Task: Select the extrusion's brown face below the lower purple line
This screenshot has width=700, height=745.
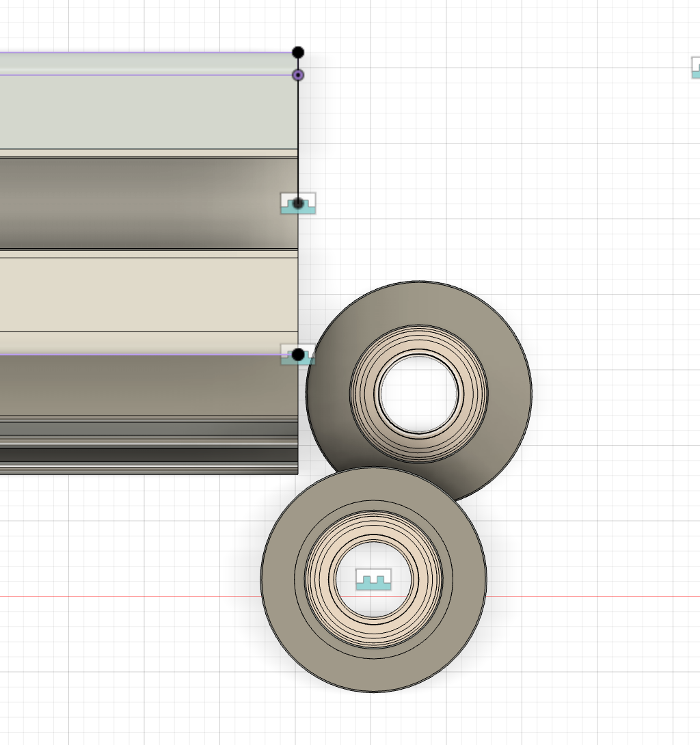Action: point(137,384)
